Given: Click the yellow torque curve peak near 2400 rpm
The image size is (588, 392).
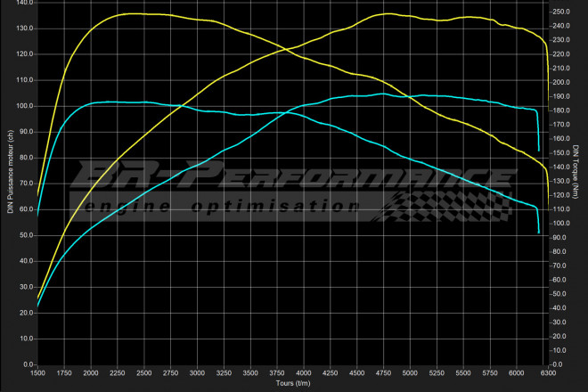Looking at the screenshot, I should pos(134,13).
